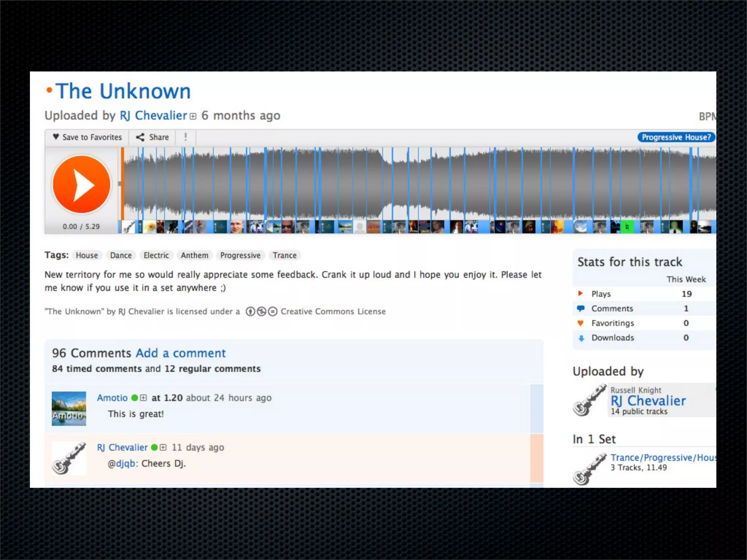This screenshot has height=560, width=747.
Task: Click Creative Commons license icons
Action: click(261, 311)
